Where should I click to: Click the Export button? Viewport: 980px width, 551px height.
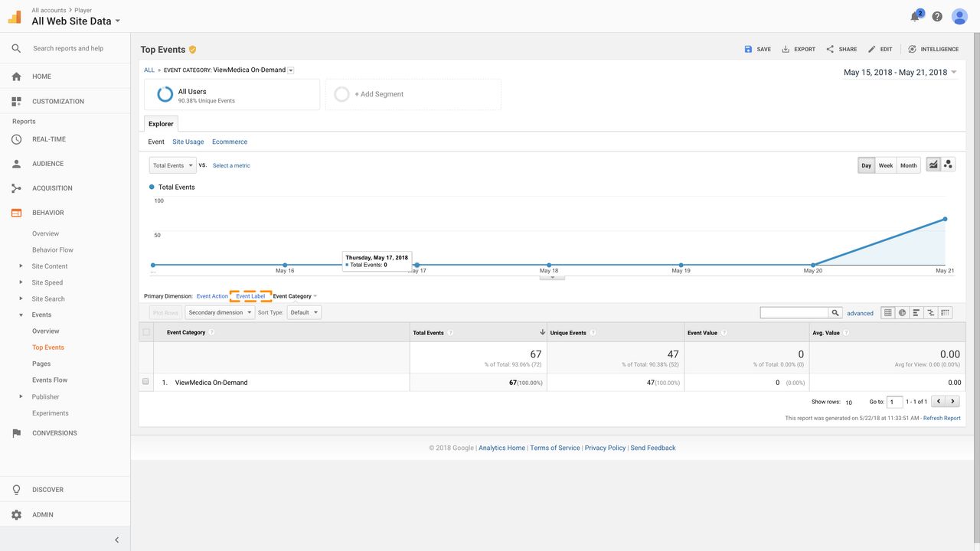click(799, 49)
